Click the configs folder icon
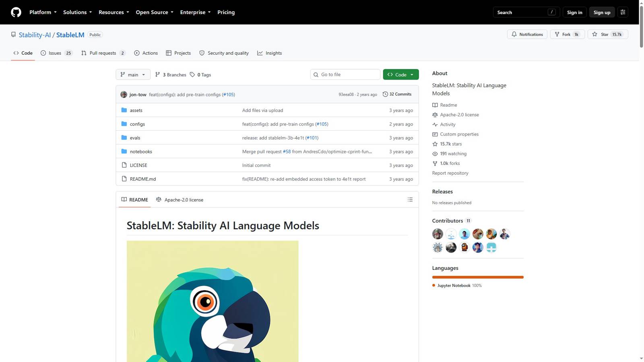Viewport: 644px width, 362px height. pyautogui.click(x=124, y=124)
